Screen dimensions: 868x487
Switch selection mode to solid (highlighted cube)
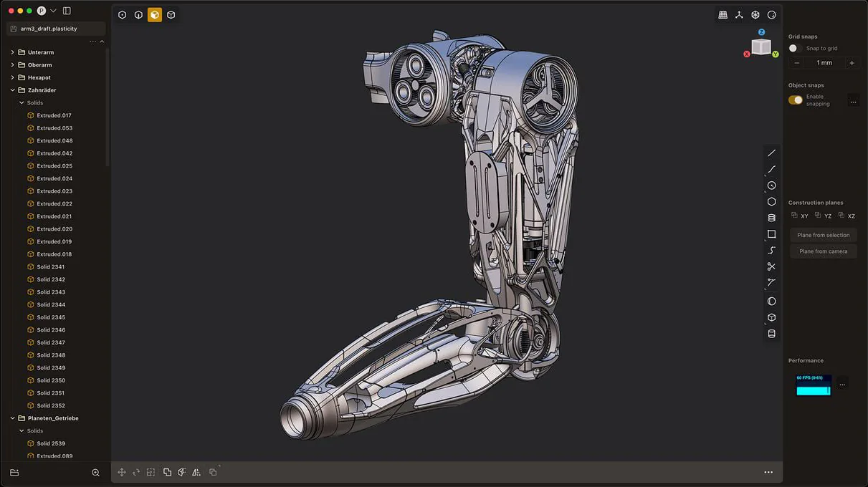tap(155, 15)
